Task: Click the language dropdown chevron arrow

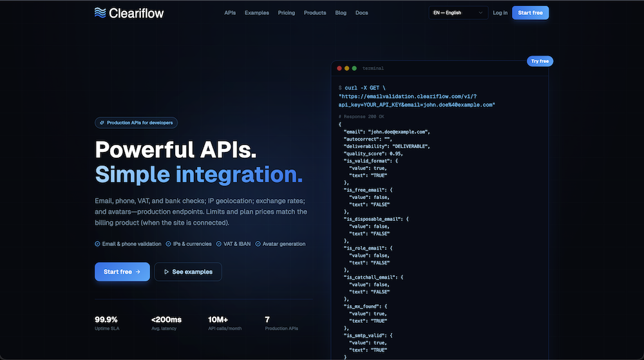Action: tap(480, 13)
